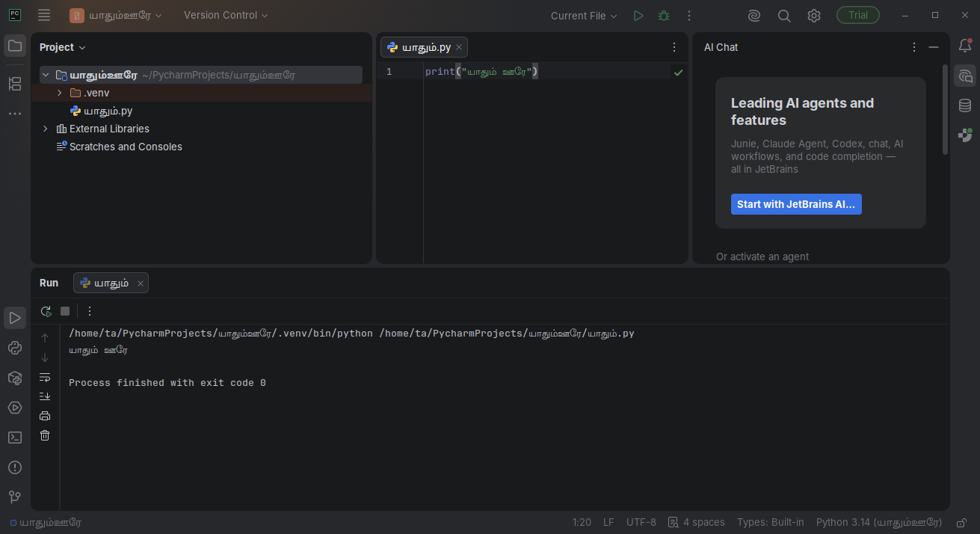Open Search Everywhere magnifier
The image size is (980, 534).
tap(784, 15)
